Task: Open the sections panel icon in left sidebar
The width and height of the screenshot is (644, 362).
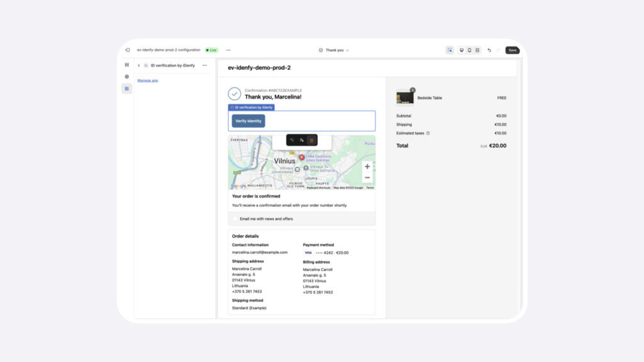Action: point(127,65)
